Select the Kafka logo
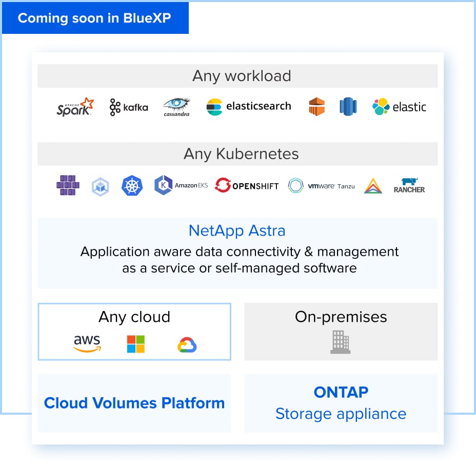Viewport: 476px width, 464px height. point(129,107)
